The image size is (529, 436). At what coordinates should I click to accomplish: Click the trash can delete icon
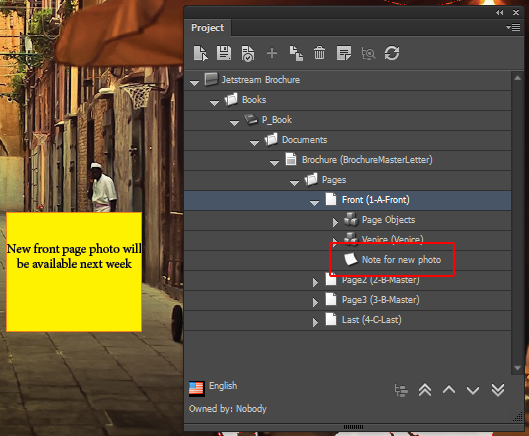tap(319, 53)
